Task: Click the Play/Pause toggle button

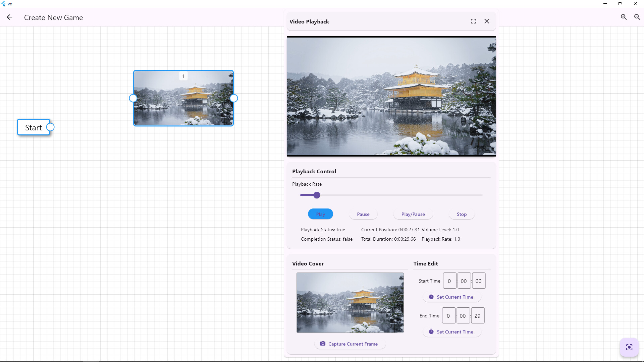Action: 413,214
